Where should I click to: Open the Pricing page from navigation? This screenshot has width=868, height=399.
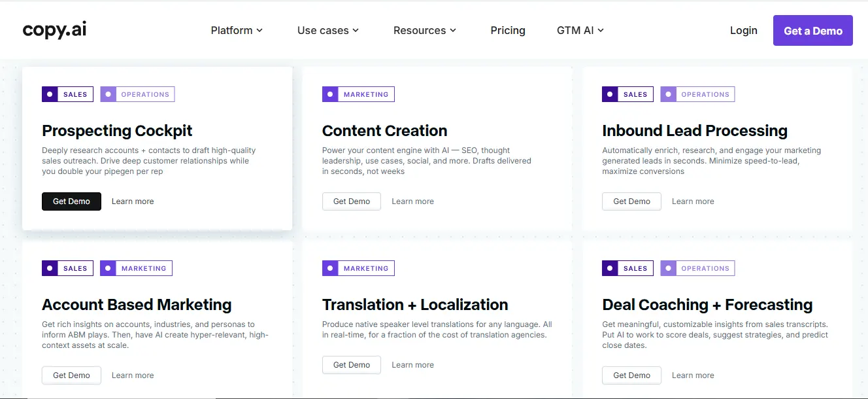[508, 30]
